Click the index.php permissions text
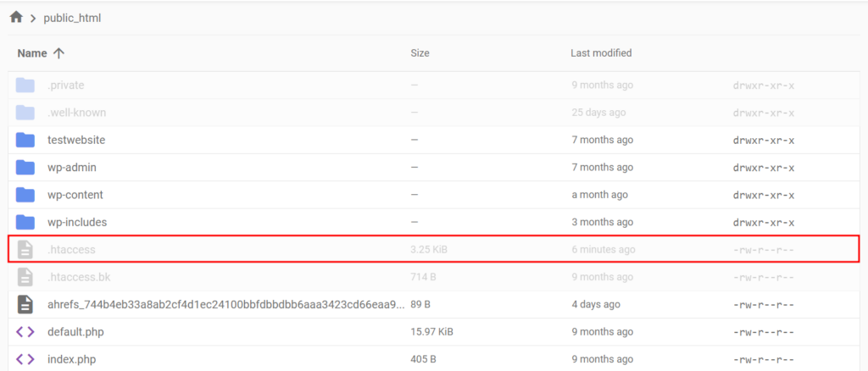868x371 pixels. 764,359
